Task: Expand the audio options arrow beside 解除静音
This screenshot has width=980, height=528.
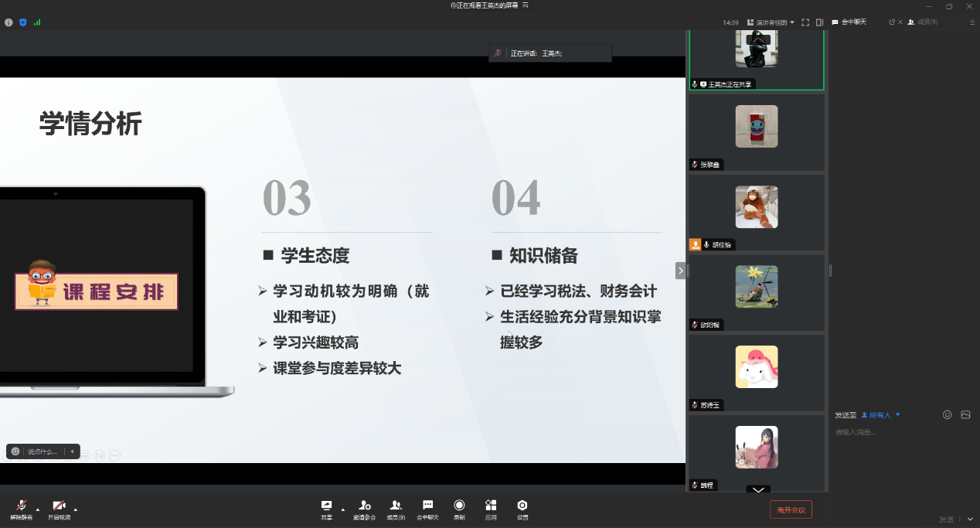Action: click(38, 509)
